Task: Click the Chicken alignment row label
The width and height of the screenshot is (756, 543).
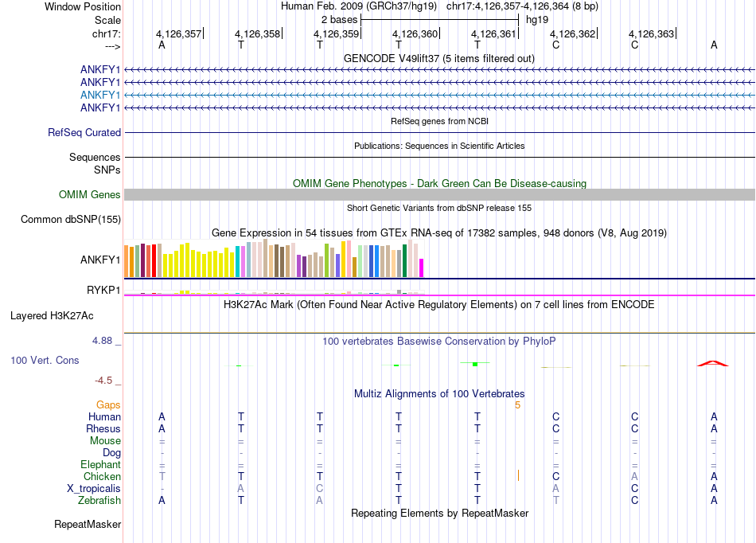Action: pyautogui.click(x=102, y=476)
